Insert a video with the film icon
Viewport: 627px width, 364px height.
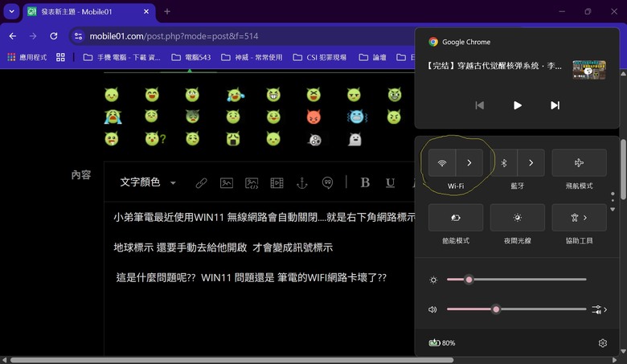(x=277, y=183)
